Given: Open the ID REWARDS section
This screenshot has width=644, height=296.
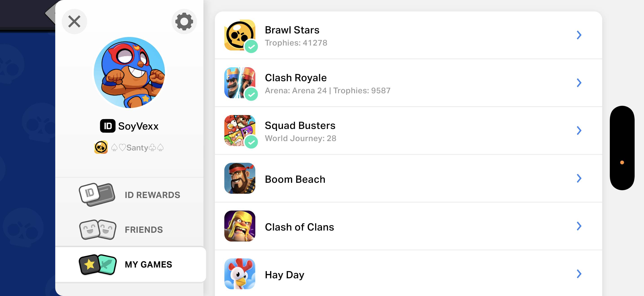Looking at the screenshot, I should tap(130, 195).
